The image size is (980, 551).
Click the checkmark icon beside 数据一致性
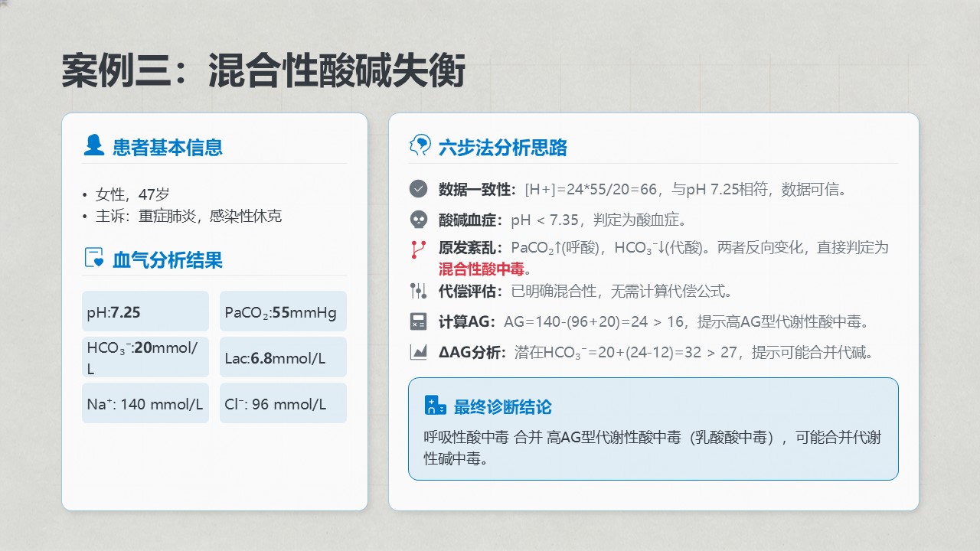pyautogui.click(x=418, y=189)
